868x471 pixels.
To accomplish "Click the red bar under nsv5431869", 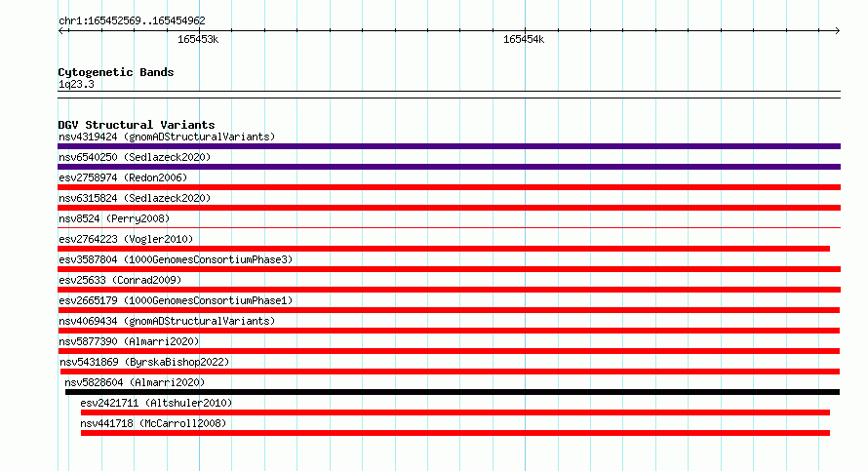I will tap(450, 372).
